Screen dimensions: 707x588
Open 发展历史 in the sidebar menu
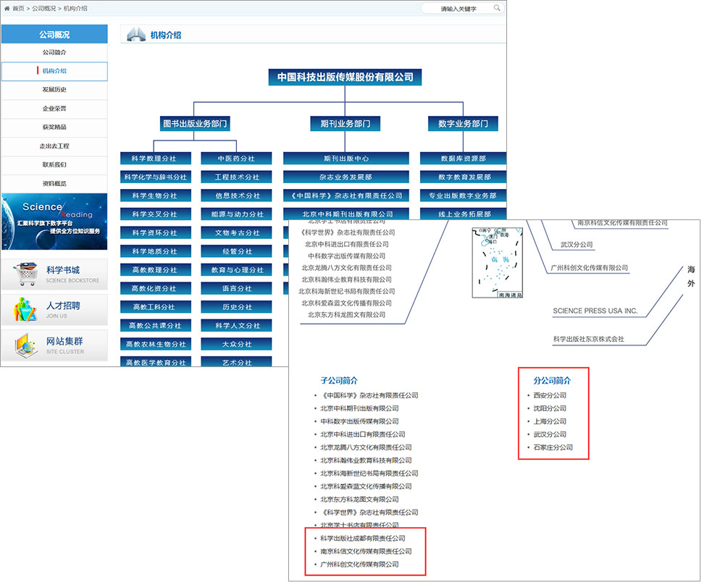coord(54,90)
